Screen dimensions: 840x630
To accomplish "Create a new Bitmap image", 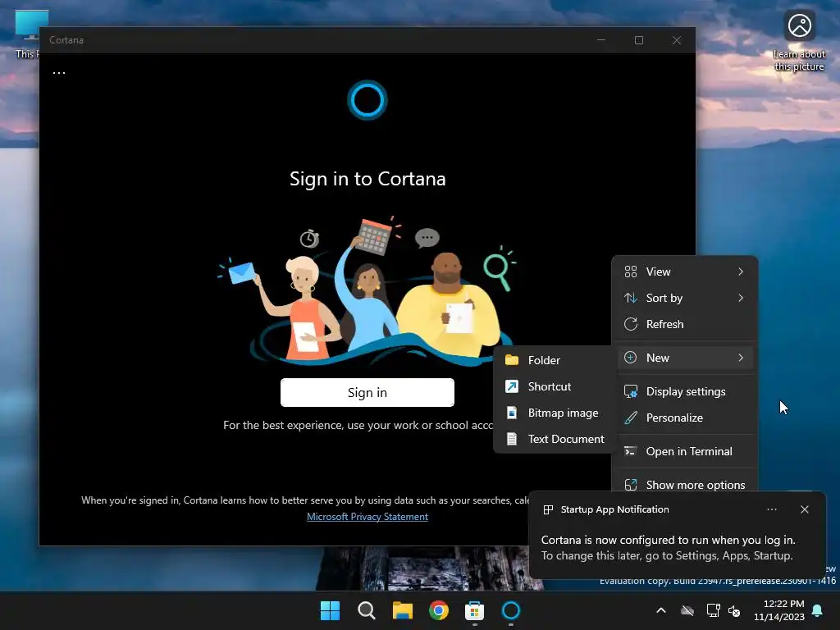I will coord(555,413).
